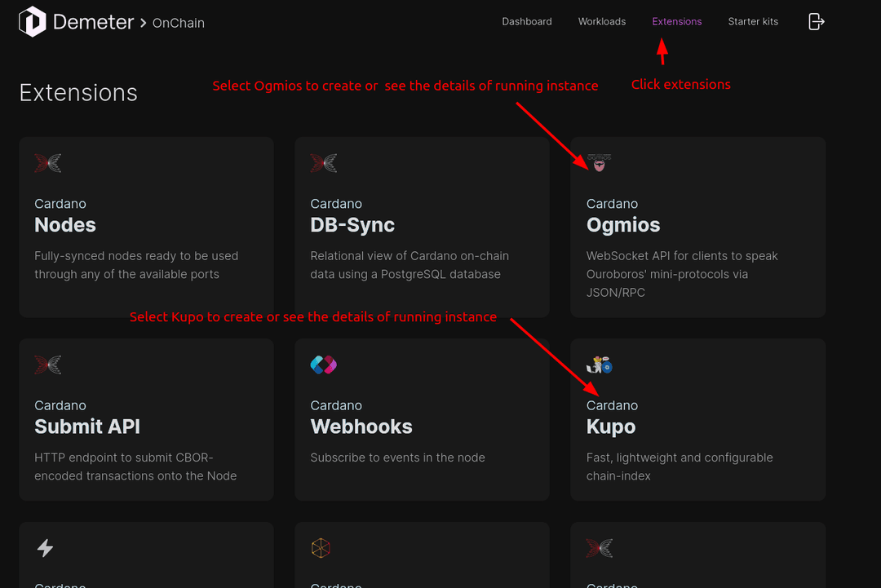Click 'HTTP endpoint to submit CBOR-' description
The height and width of the screenshot is (588, 881).
click(x=124, y=458)
